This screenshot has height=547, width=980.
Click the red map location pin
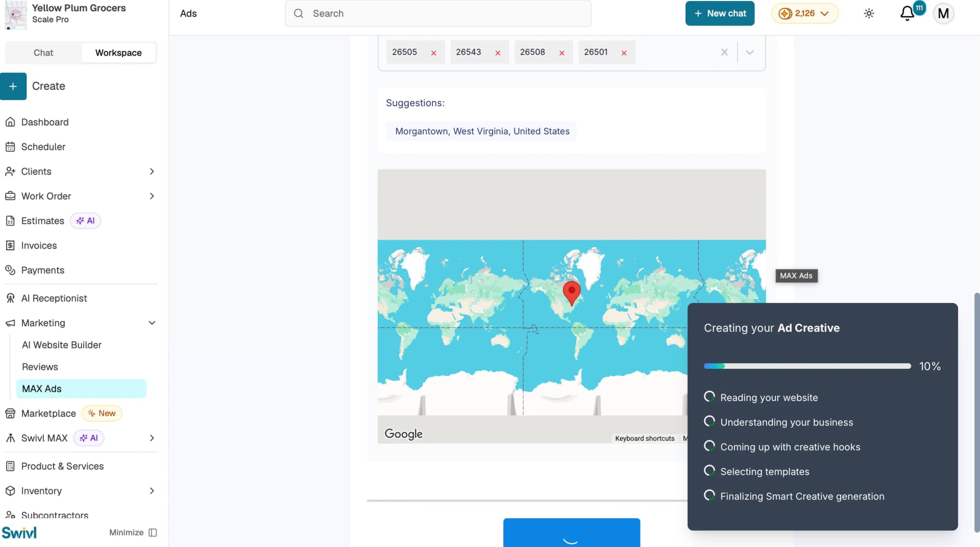tap(572, 293)
